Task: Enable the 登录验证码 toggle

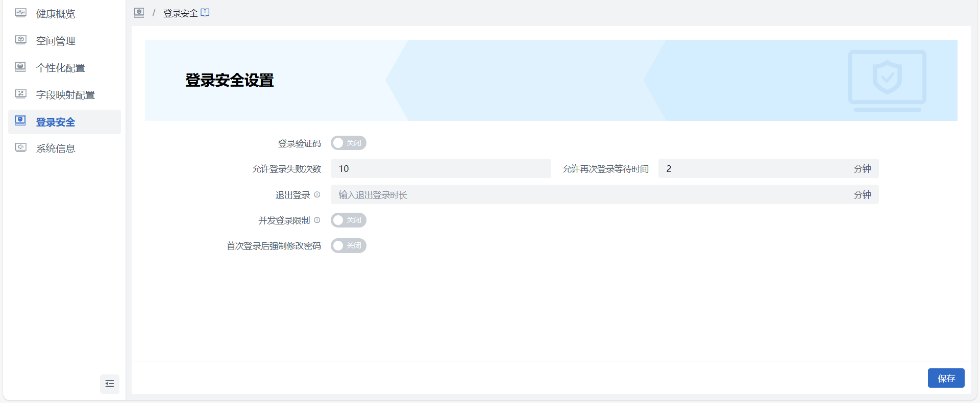Action: [349, 143]
